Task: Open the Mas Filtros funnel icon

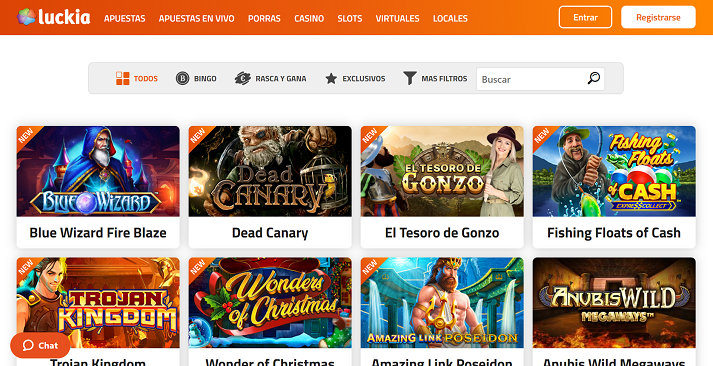Action: [x=410, y=78]
